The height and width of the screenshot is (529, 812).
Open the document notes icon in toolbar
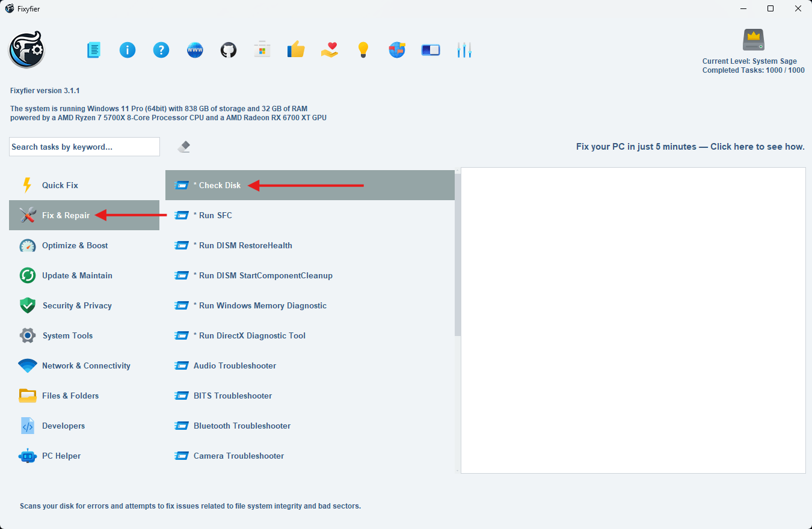(x=94, y=50)
